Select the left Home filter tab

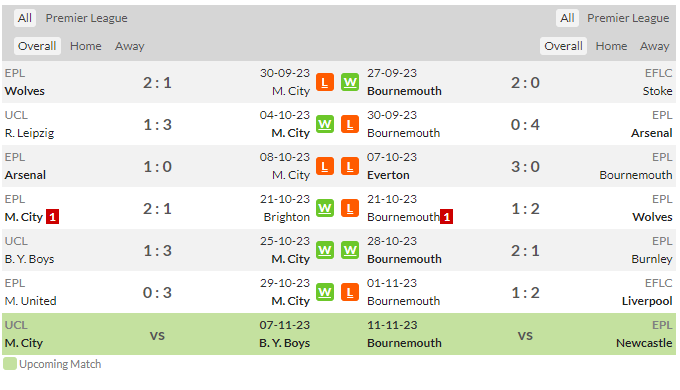click(85, 46)
